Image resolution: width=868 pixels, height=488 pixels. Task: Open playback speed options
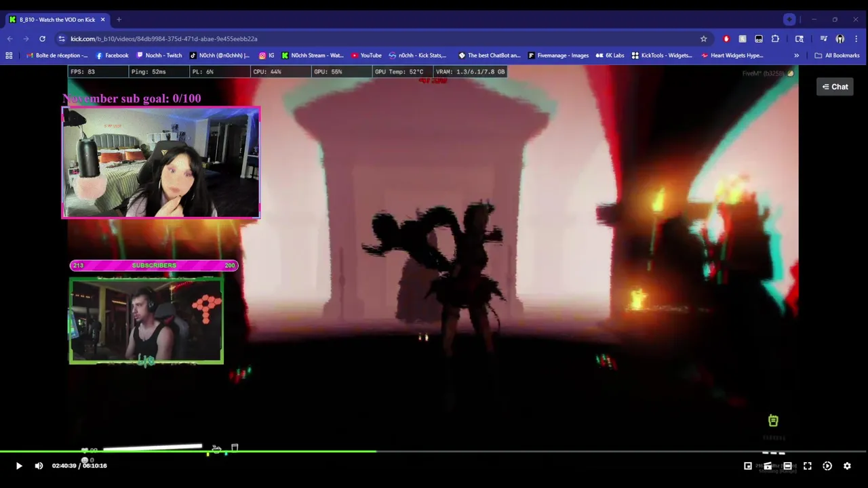[x=827, y=466]
